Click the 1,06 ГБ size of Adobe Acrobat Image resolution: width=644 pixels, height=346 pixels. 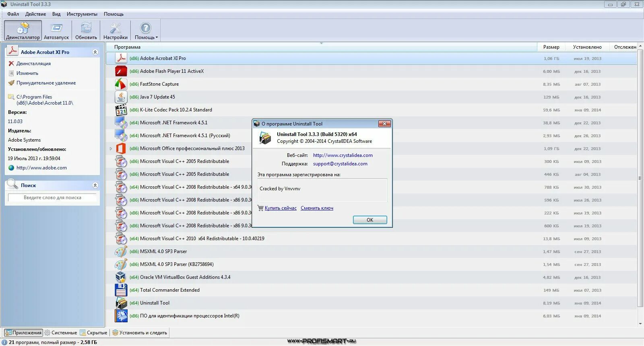point(551,58)
